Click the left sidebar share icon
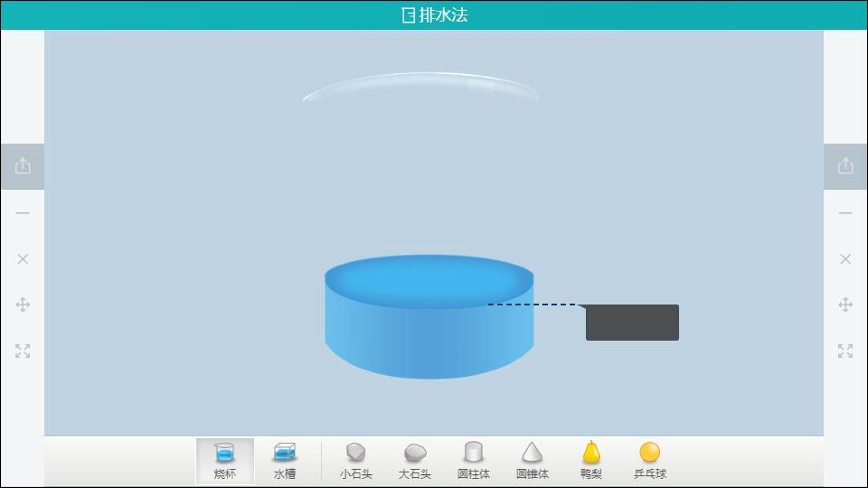 (22, 166)
